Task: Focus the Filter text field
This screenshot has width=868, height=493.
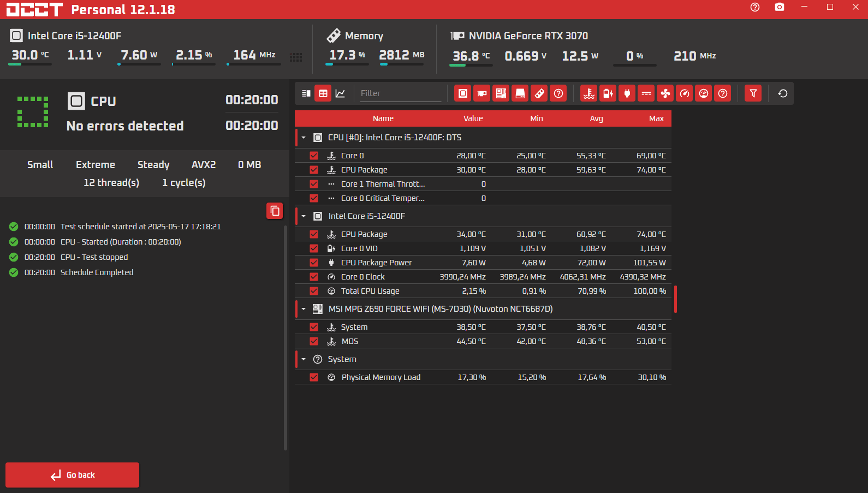Action: click(x=400, y=93)
